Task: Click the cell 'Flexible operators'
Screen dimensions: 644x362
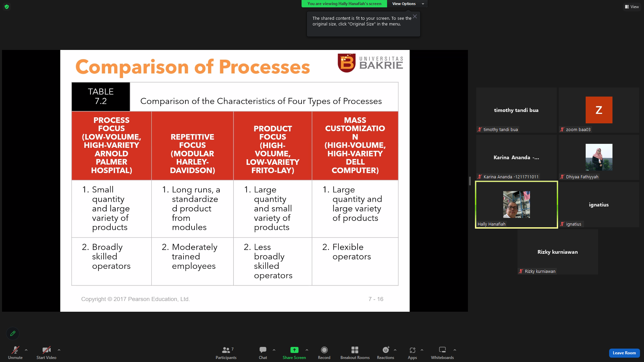Action: click(355, 261)
